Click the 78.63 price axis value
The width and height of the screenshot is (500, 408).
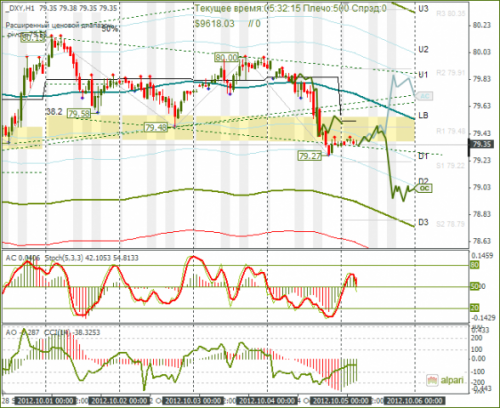(x=482, y=241)
